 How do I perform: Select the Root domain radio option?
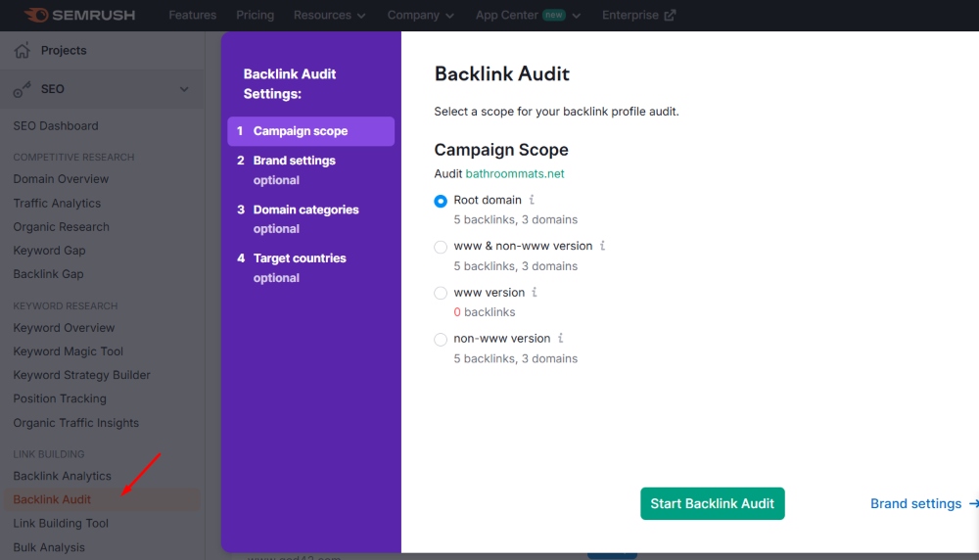click(441, 201)
